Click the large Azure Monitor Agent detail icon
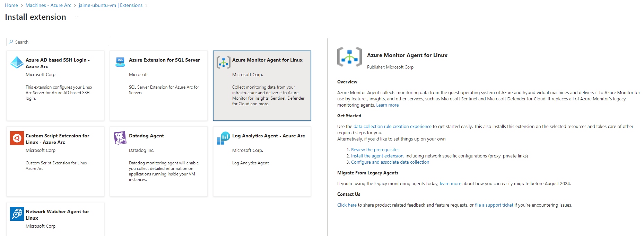The width and height of the screenshot is (644, 236). (x=349, y=57)
